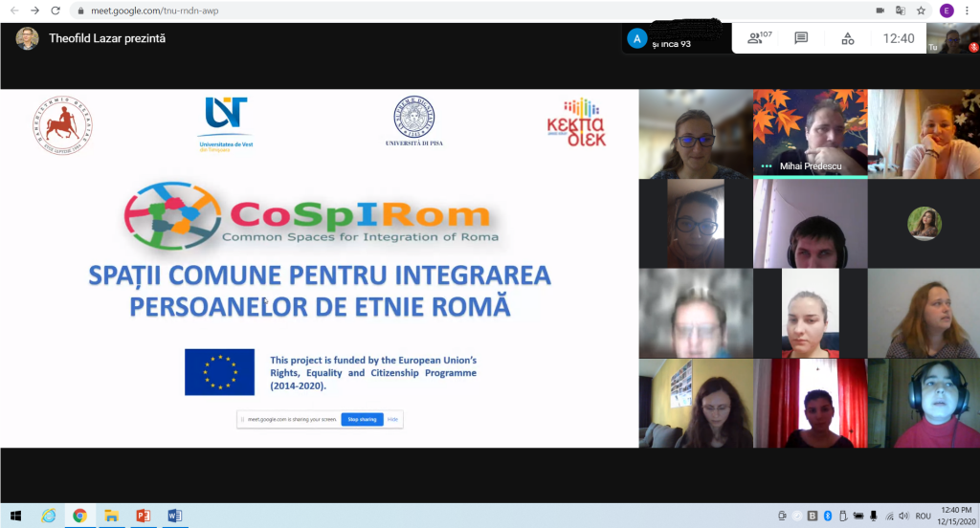Click the 'Theofild Lazar prezintă' label

pos(107,38)
